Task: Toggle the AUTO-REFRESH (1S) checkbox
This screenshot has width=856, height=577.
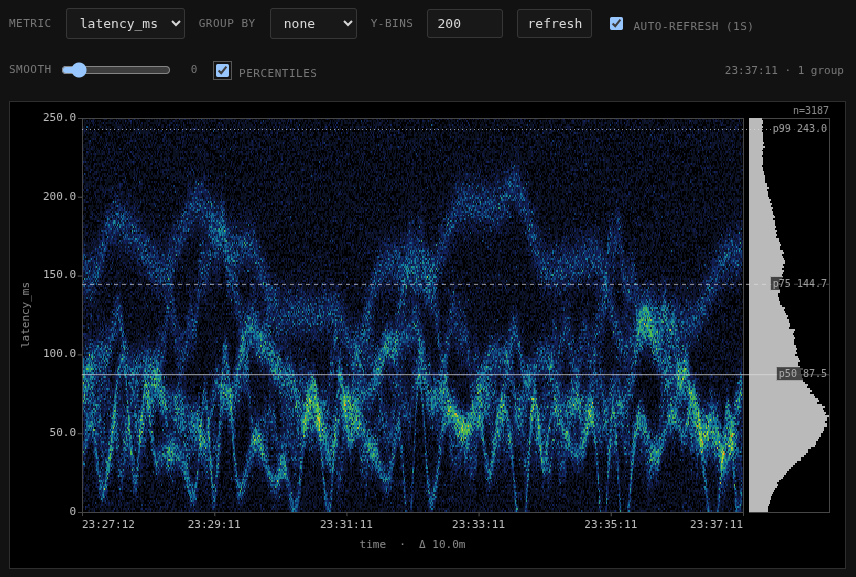Action: 616,23
